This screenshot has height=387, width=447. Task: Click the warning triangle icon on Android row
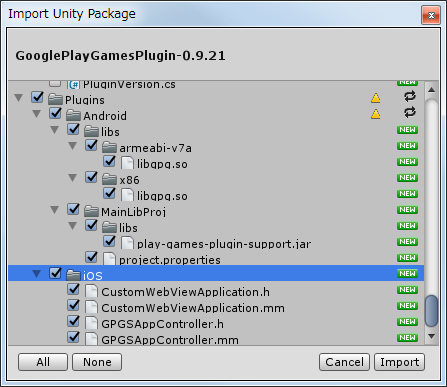[376, 114]
